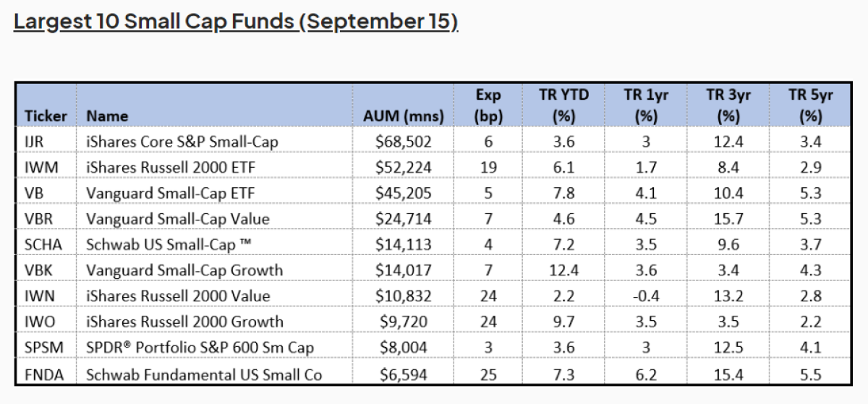Select the IJR ticker cell
Image resolution: width=868 pixels, height=404 pixels.
coord(34,142)
